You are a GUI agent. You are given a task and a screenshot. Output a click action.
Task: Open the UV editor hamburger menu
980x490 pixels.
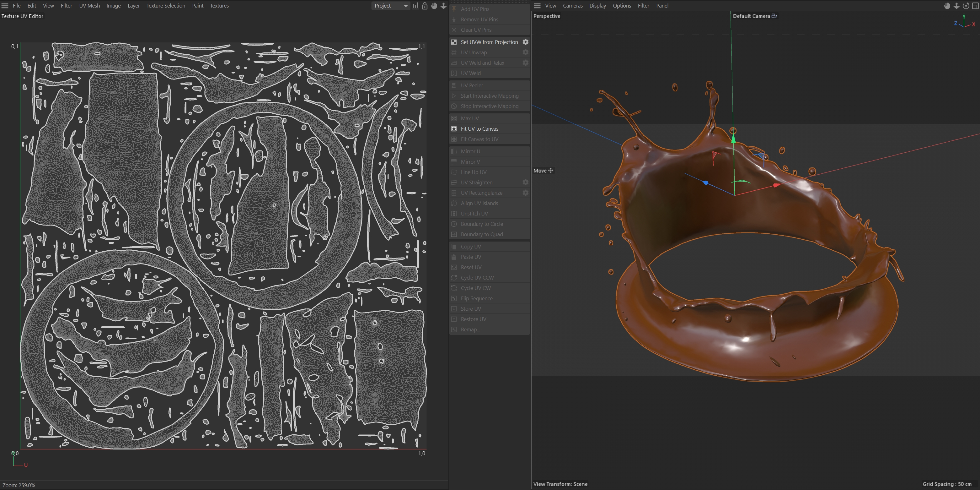pos(5,6)
